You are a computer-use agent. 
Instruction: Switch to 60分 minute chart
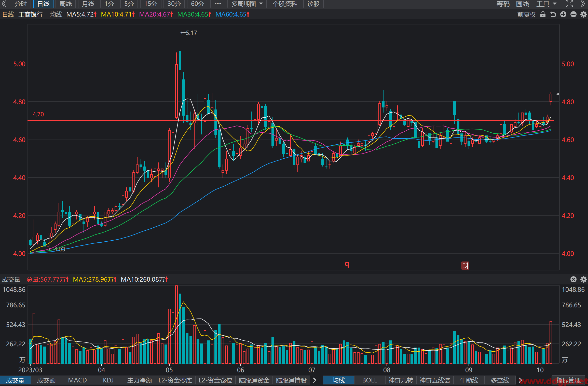pyautogui.click(x=198, y=4)
